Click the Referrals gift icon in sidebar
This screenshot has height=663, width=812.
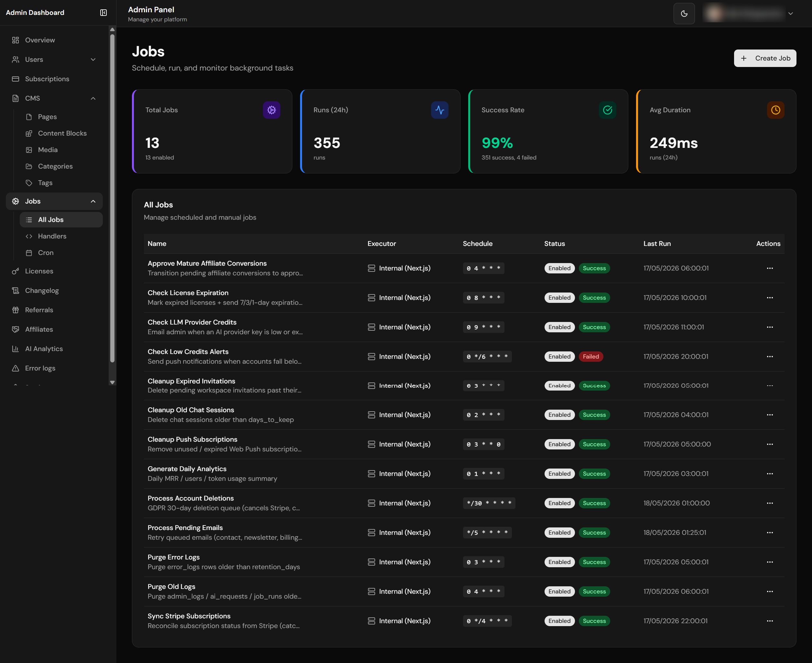[x=15, y=310]
